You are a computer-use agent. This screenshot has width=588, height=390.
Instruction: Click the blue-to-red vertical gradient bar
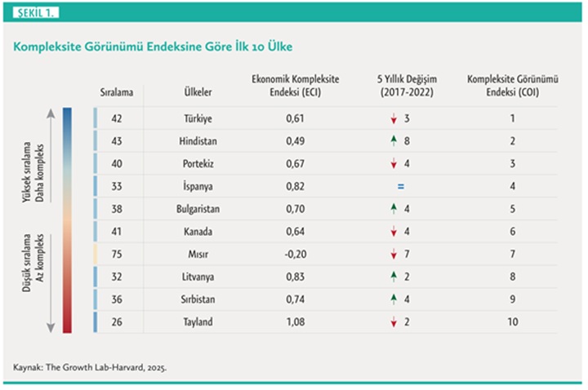67,220
